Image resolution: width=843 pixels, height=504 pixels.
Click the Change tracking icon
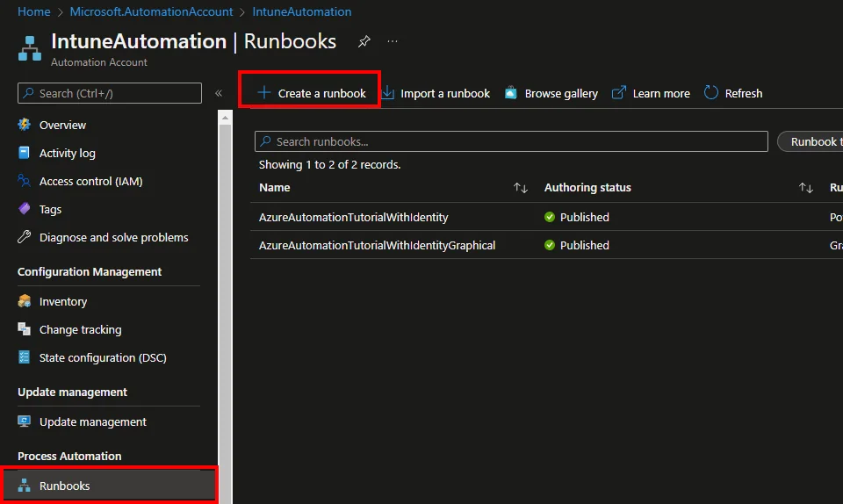point(25,329)
